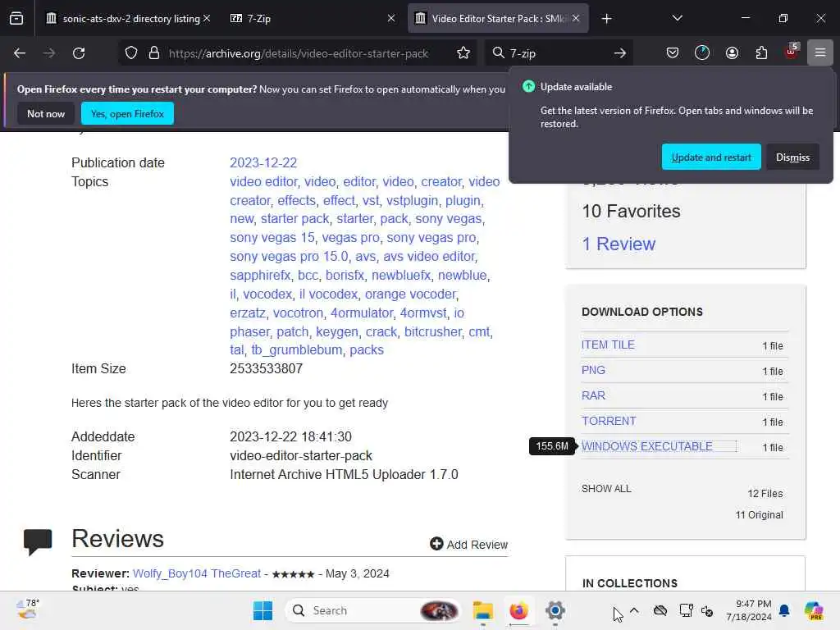This screenshot has width=840, height=630.
Task: Download the PNG file option
Action: [x=594, y=370]
